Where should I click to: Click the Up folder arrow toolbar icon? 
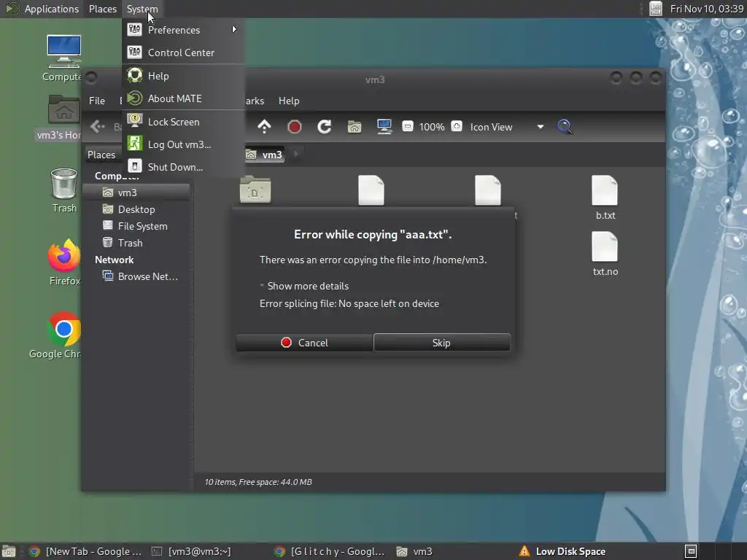[x=264, y=127]
